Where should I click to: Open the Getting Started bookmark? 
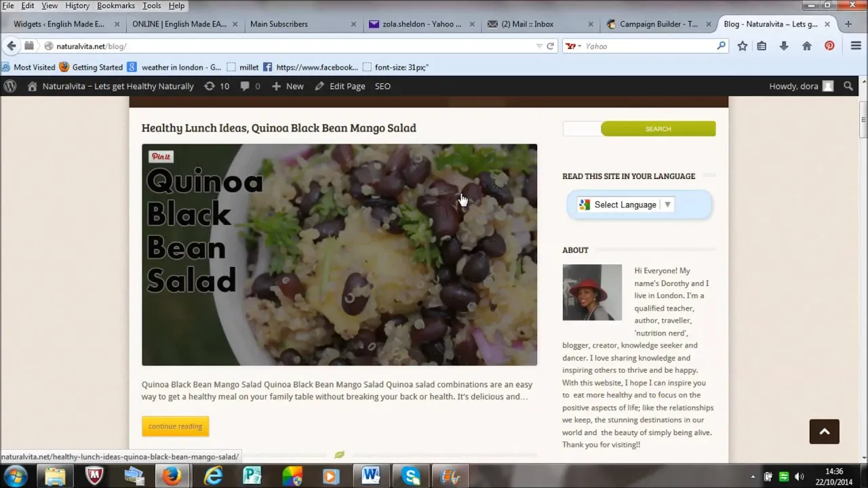[x=92, y=67]
